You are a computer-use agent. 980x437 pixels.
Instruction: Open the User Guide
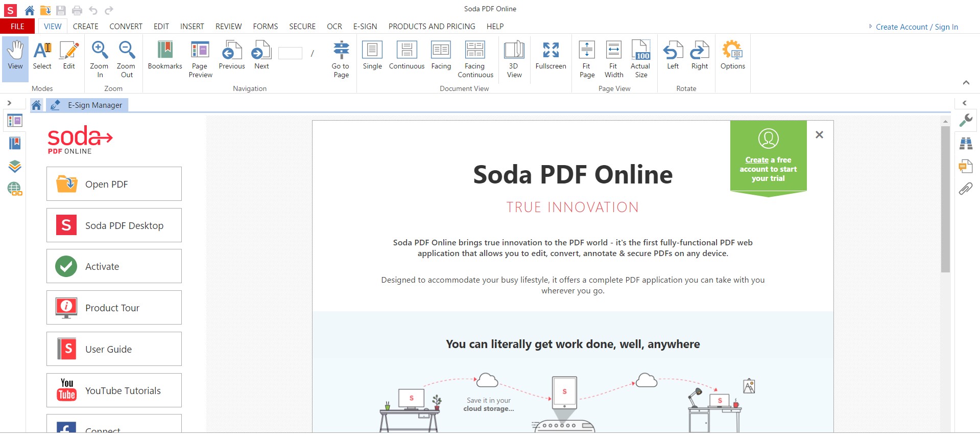pos(114,349)
